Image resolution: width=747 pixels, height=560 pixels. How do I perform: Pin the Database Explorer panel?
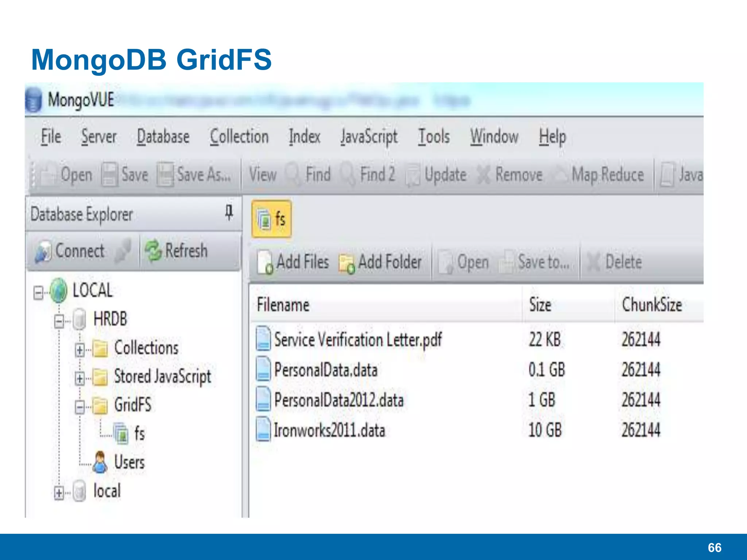click(x=229, y=213)
